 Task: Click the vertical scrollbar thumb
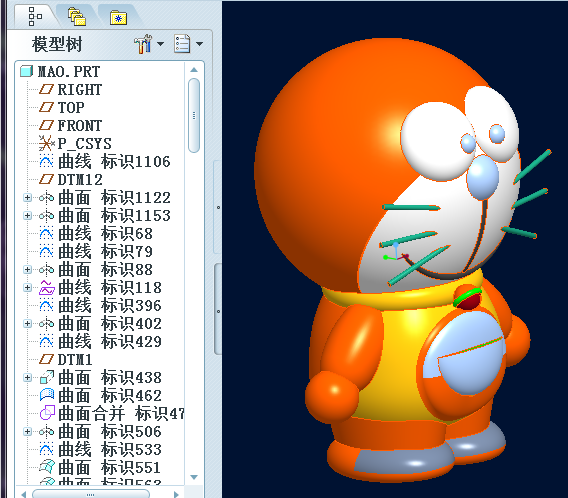click(x=194, y=116)
